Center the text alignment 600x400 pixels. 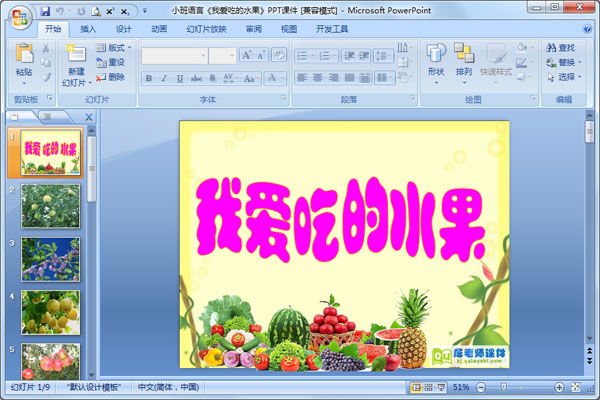318,78
